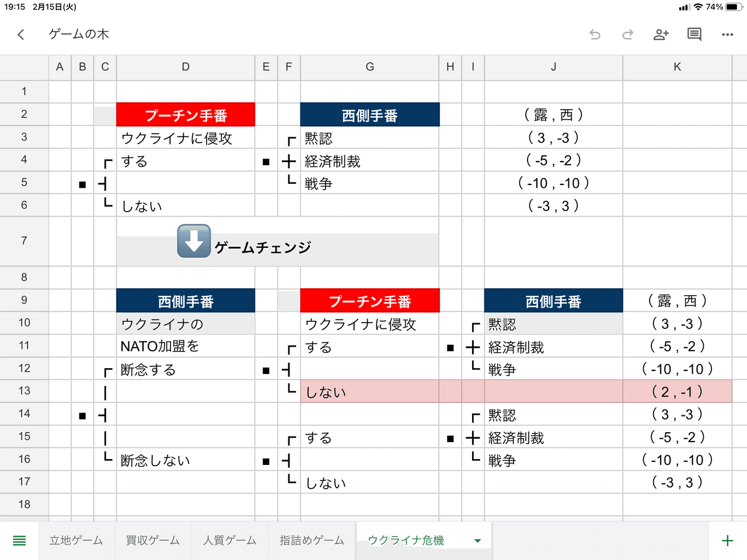
Task: Select the 経済制裁 cell in row 15
Action: (554, 437)
